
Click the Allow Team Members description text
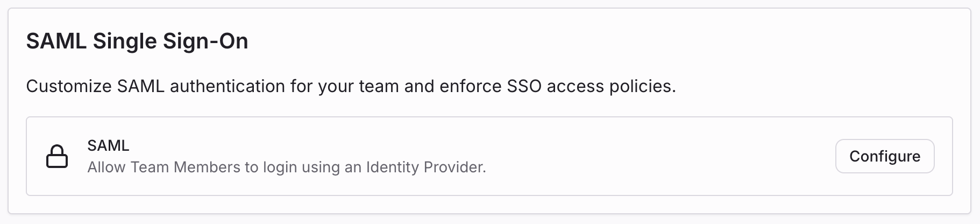point(286,167)
